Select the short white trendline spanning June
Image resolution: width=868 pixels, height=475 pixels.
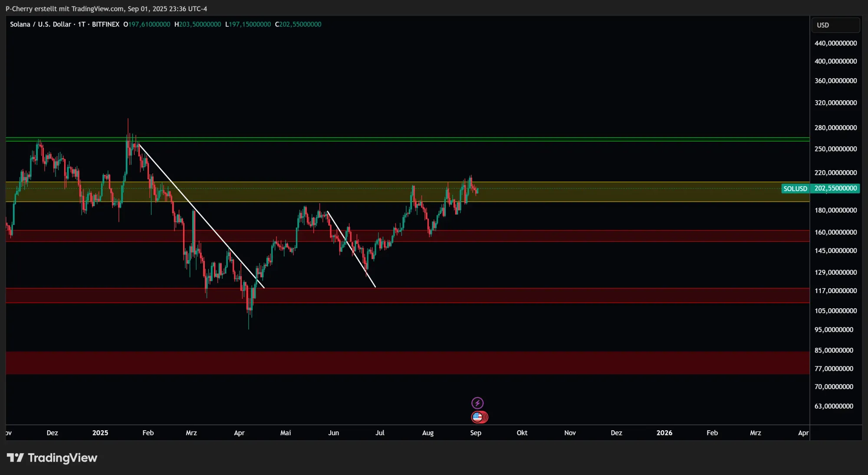coord(352,249)
